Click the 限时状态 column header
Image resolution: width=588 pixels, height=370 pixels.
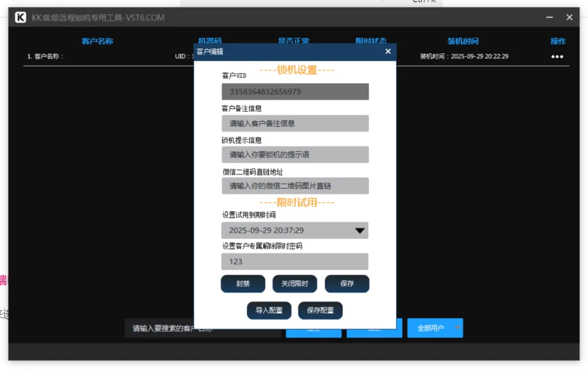[x=372, y=41]
